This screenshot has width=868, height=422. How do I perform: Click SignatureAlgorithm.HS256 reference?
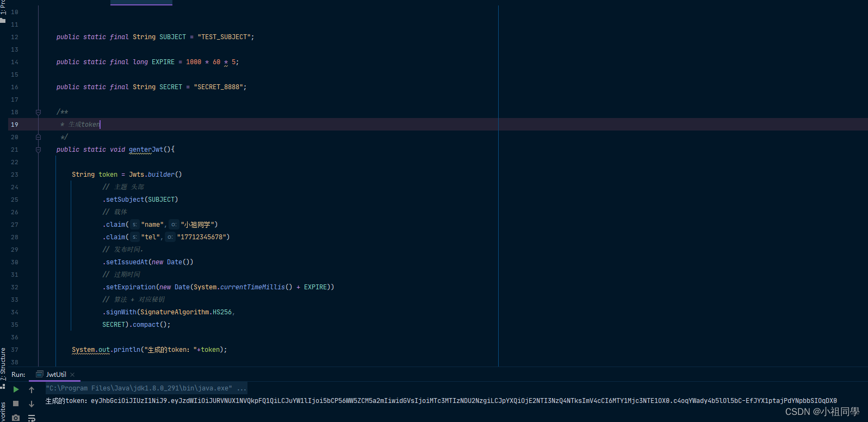click(186, 312)
